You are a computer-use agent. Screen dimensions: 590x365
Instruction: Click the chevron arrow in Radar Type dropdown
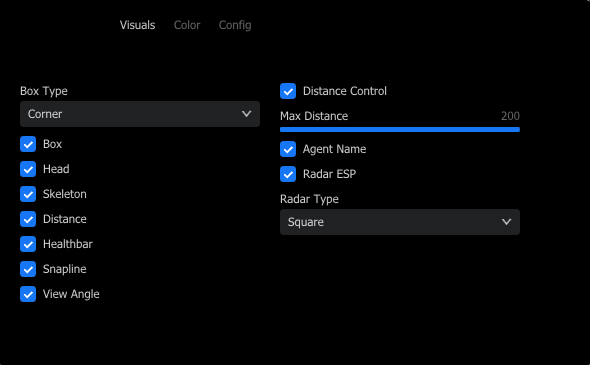click(x=506, y=222)
